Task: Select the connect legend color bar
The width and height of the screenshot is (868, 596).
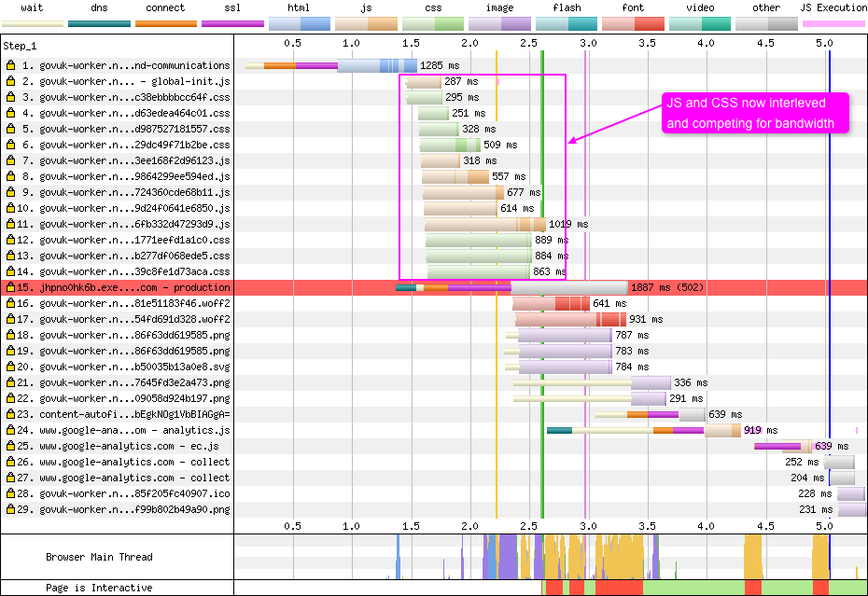Action: click(166, 24)
